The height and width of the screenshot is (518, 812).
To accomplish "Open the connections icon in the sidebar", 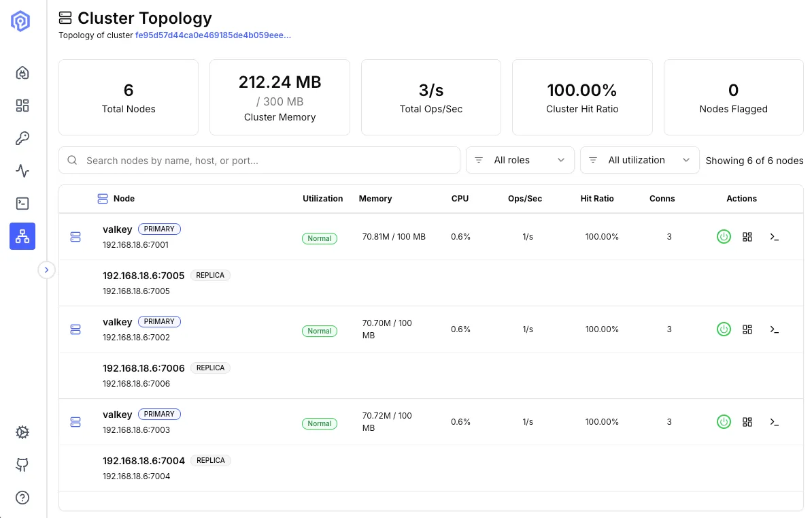I will tap(22, 73).
